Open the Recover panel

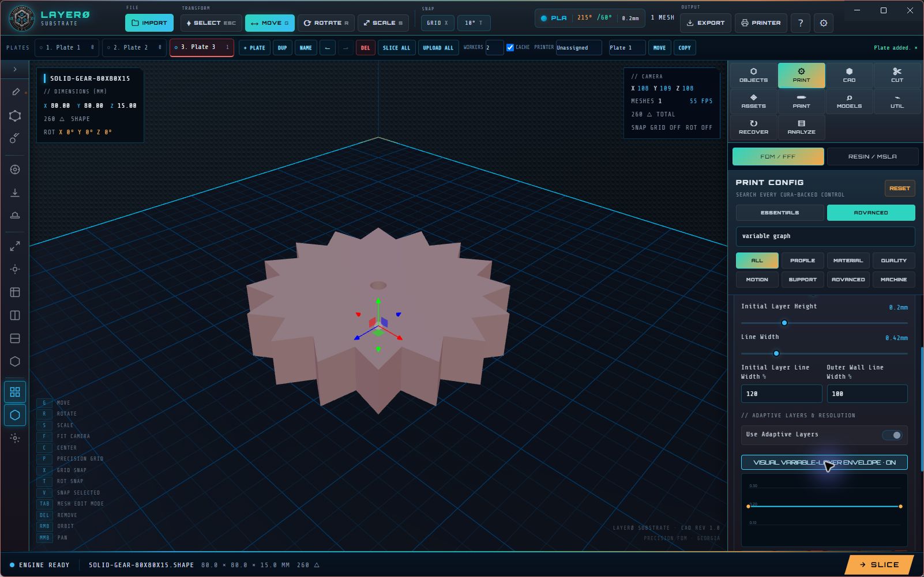(753, 127)
